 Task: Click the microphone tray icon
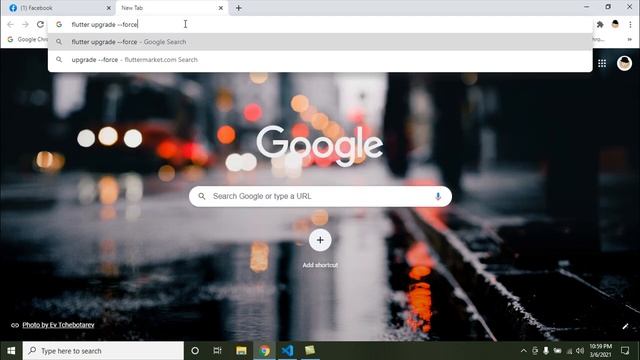(546, 351)
